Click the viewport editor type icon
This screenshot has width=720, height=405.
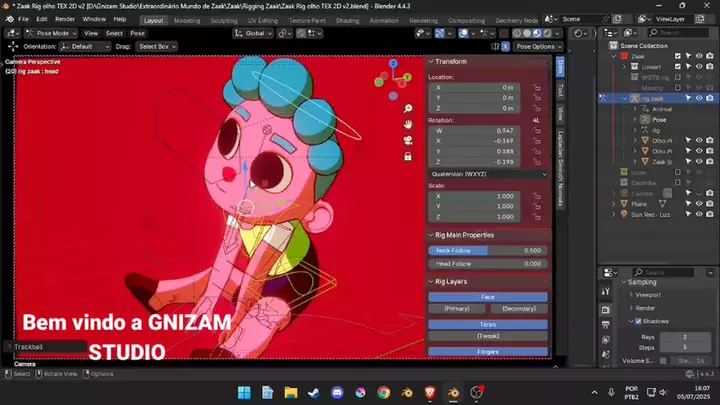pos(12,33)
